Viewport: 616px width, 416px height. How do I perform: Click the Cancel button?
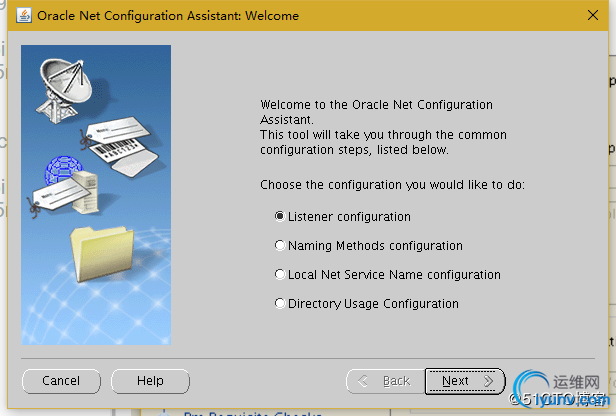(61, 381)
